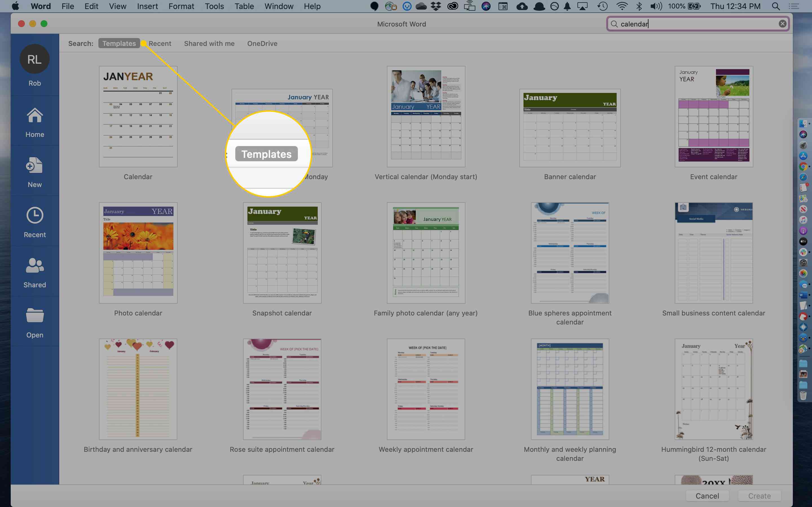Image resolution: width=812 pixels, height=507 pixels.
Task: Select the Bluetooth menu bar icon
Action: (638, 6)
